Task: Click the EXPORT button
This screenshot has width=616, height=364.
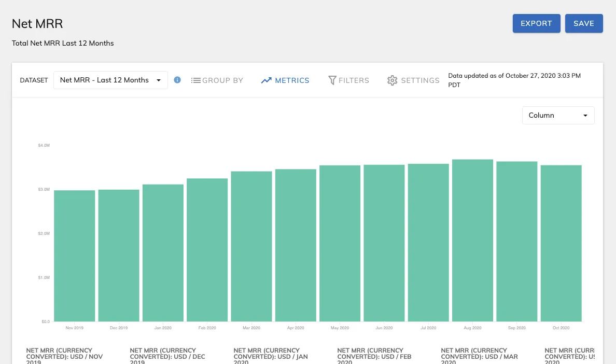Action: [x=536, y=23]
